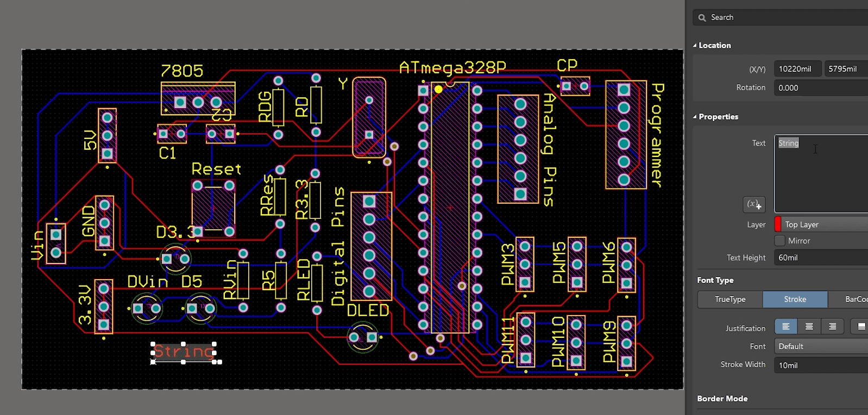Click the Stroke Width field 10mil
Image resolution: width=868 pixels, height=415 pixels.
click(821, 365)
